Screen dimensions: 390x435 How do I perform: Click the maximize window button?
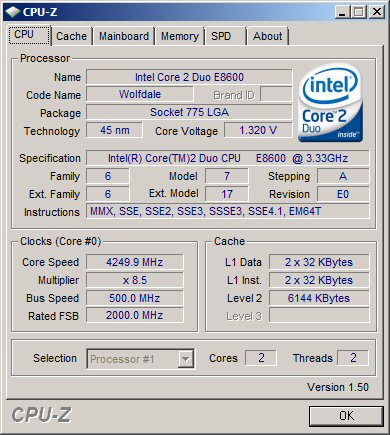point(359,12)
